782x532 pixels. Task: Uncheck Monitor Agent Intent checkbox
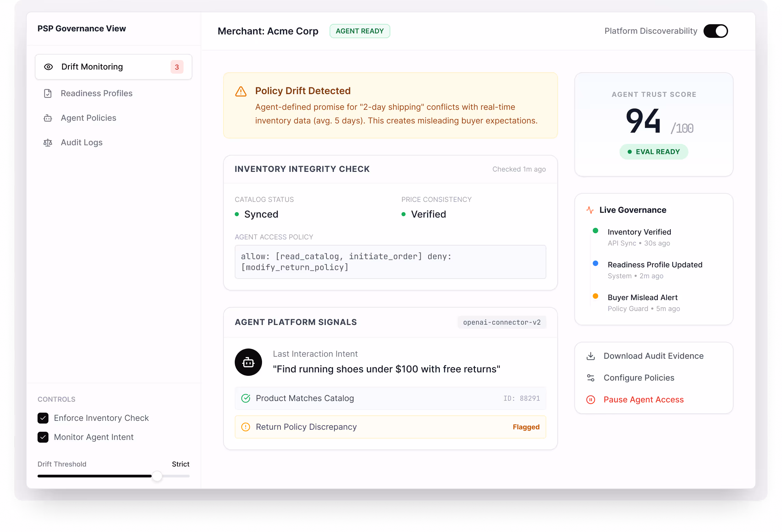43,437
